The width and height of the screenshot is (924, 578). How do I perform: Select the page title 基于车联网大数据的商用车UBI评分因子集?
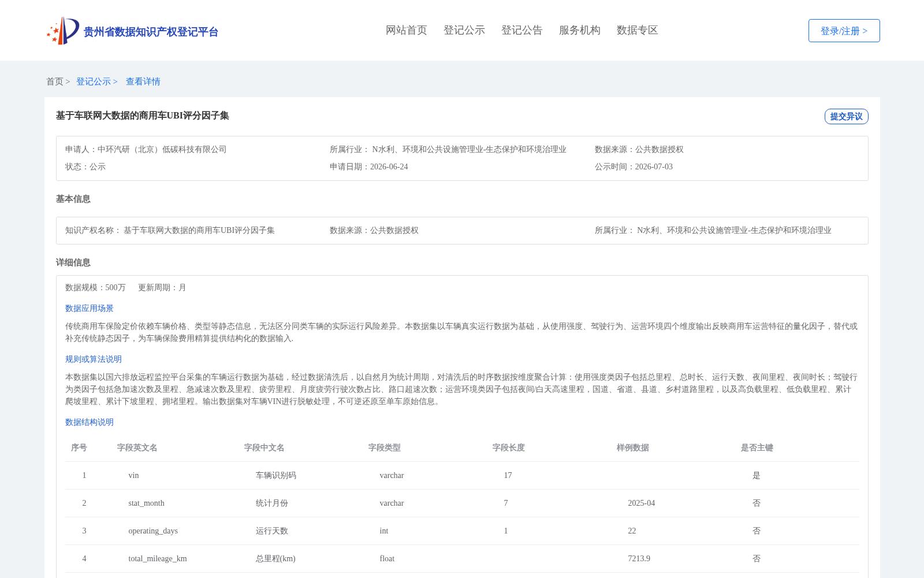click(143, 116)
